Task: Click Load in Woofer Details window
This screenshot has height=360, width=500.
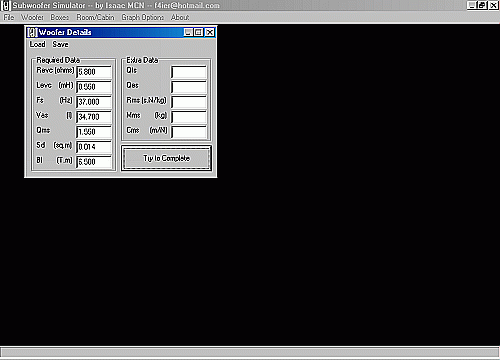Action: (x=37, y=44)
